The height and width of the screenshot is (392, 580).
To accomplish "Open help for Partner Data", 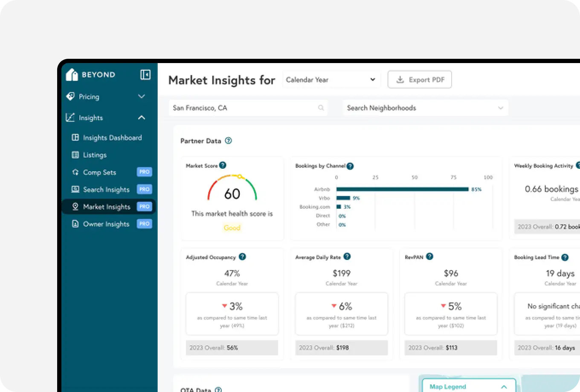I will (x=228, y=141).
